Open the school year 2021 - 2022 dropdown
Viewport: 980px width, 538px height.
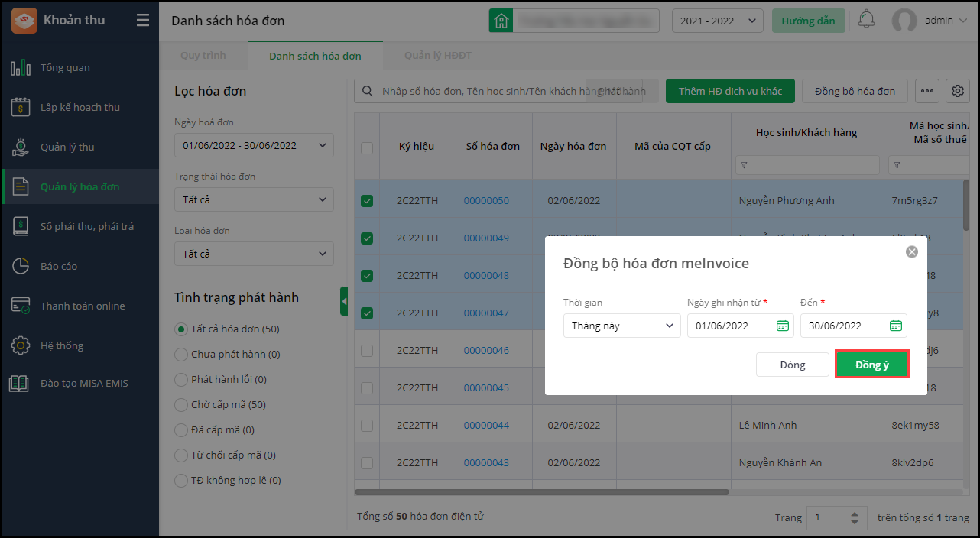(x=717, y=21)
